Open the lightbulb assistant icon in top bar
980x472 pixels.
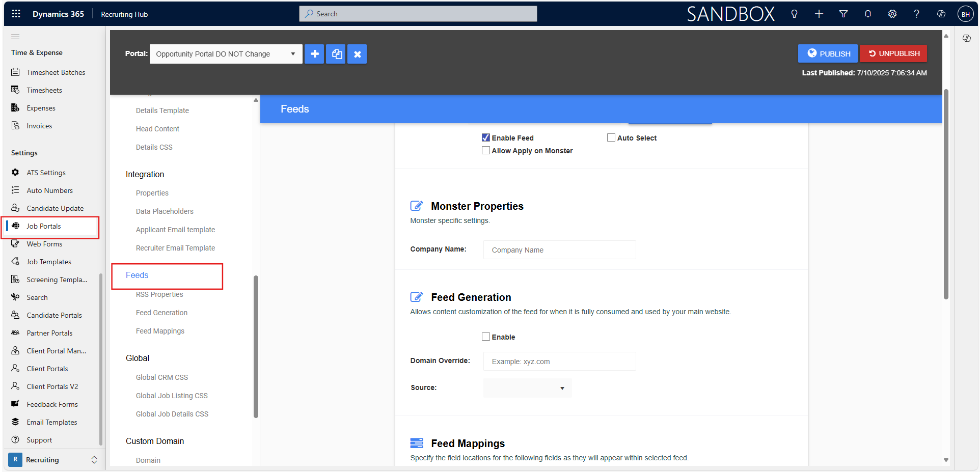[794, 14]
